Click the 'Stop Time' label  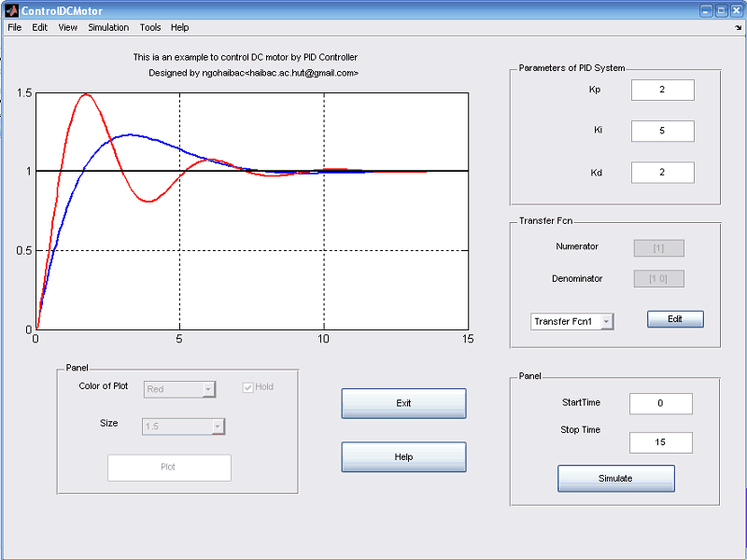click(580, 430)
